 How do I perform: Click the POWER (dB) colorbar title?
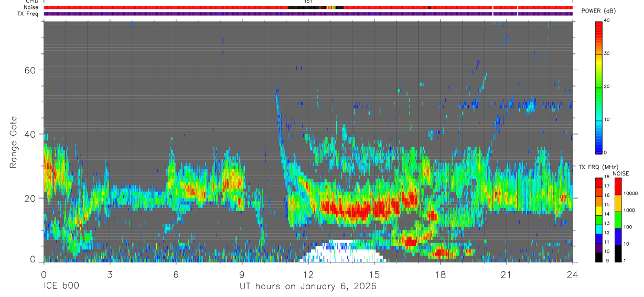tap(599, 10)
